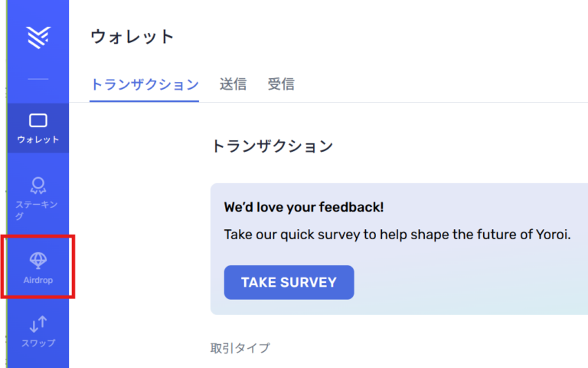
Task: Click the スワップ sidebar label
Action: [x=38, y=343]
